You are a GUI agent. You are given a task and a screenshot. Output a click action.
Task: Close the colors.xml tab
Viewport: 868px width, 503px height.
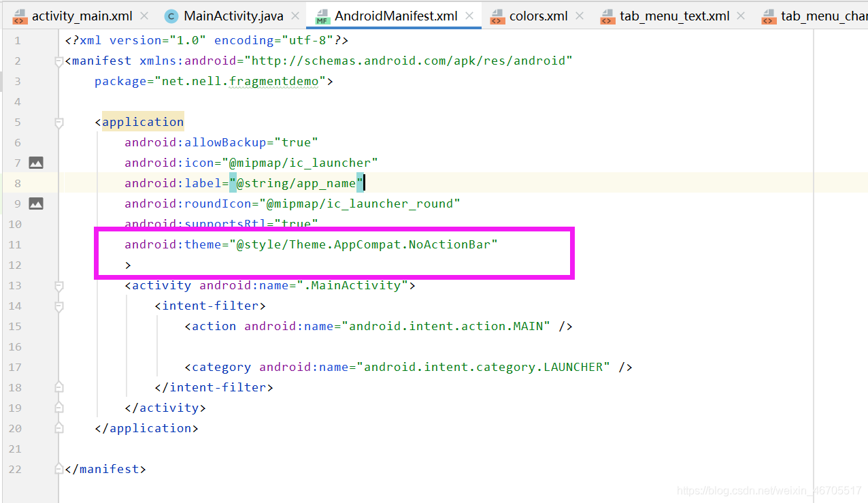[581, 16]
